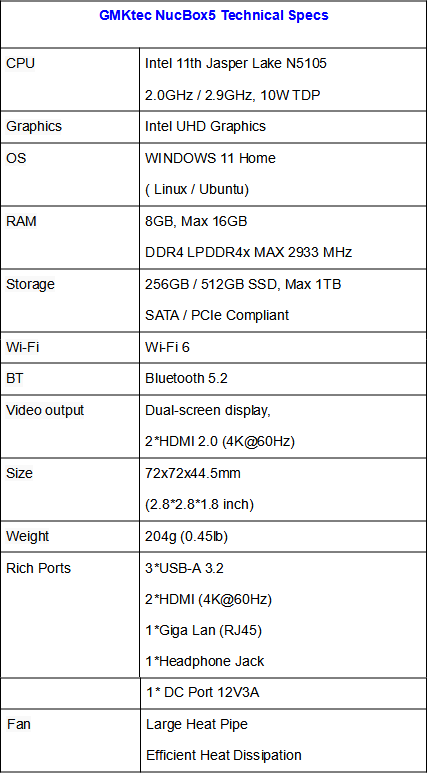Click 2*HDMI 2.0 (4K@60Hz) under Video output

click(220, 442)
